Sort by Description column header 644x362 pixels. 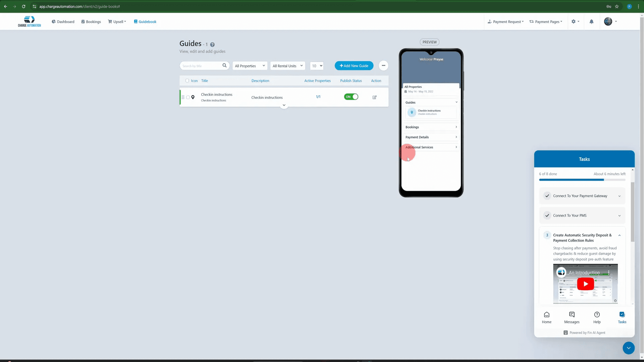click(x=260, y=81)
